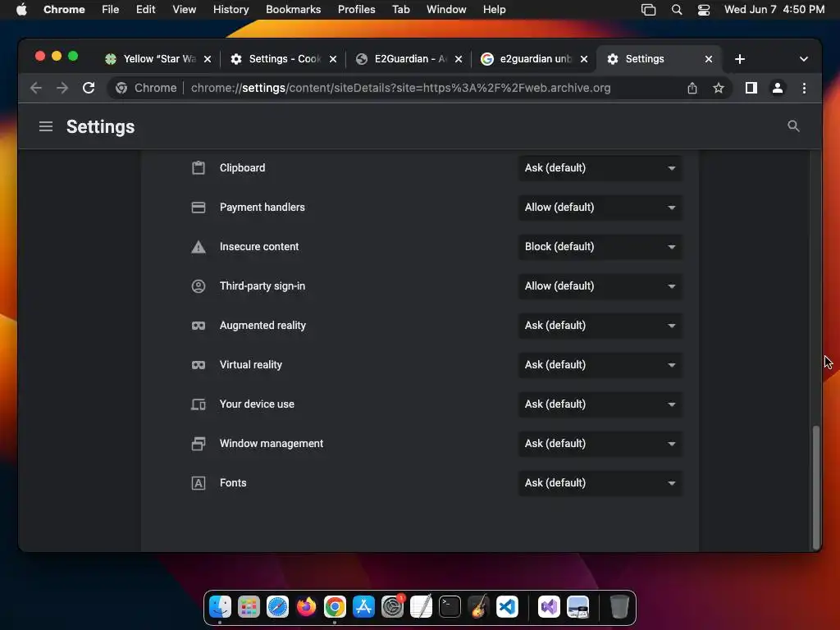Viewport: 840px width, 630px height.
Task: Share this page from address bar
Action: point(692,88)
